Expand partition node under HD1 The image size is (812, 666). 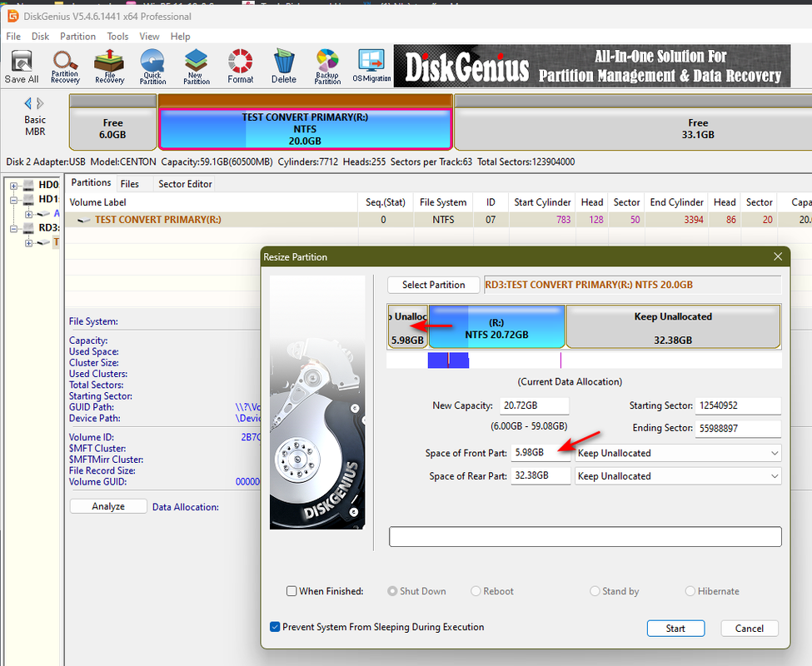tap(29, 214)
